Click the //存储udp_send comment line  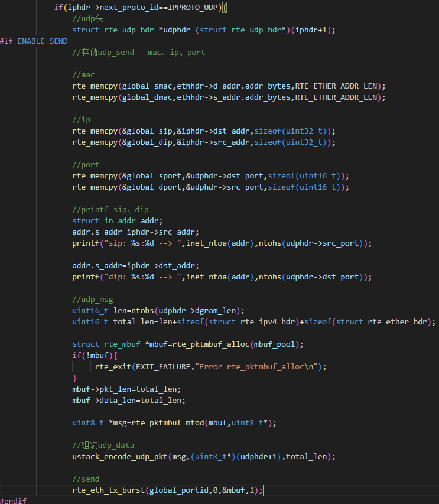[138, 53]
